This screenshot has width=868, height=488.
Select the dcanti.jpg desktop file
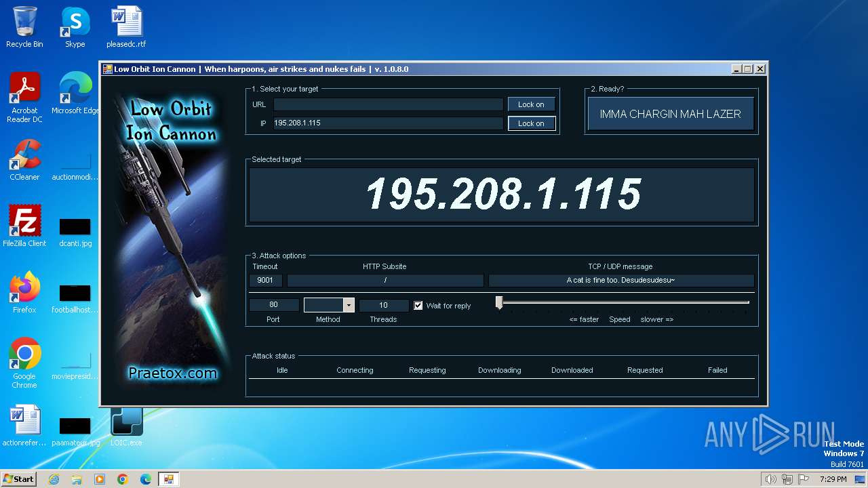[75, 232]
